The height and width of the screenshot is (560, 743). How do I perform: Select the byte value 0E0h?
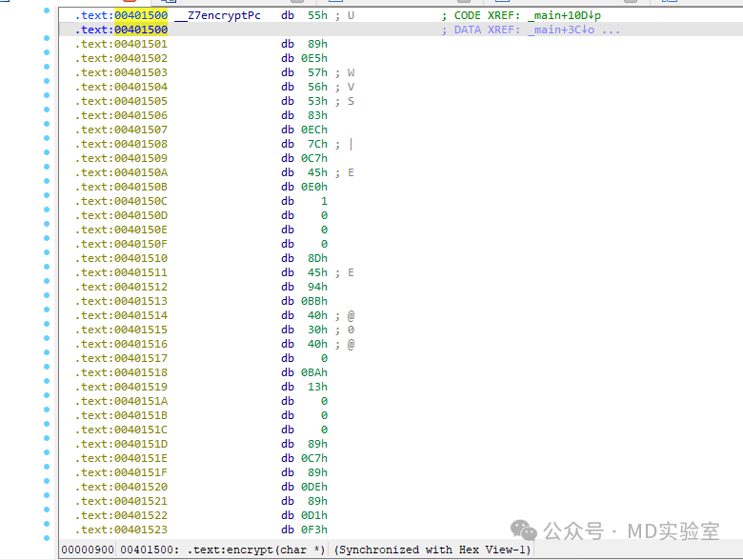pyautogui.click(x=314, y=187)
